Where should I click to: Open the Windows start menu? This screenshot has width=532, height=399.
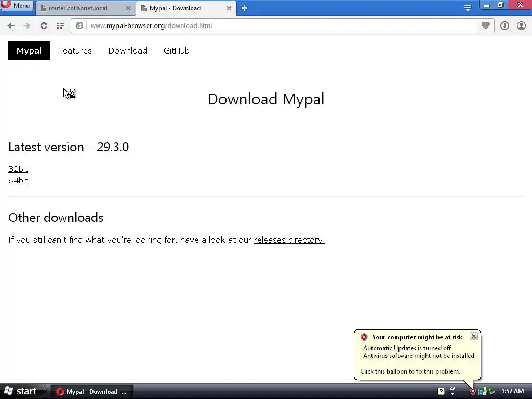tap(22, 392)
